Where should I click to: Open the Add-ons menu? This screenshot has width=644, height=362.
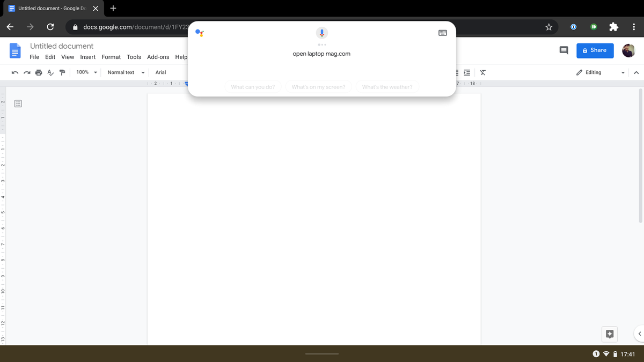pyautogui.click(x=158, y=57)
